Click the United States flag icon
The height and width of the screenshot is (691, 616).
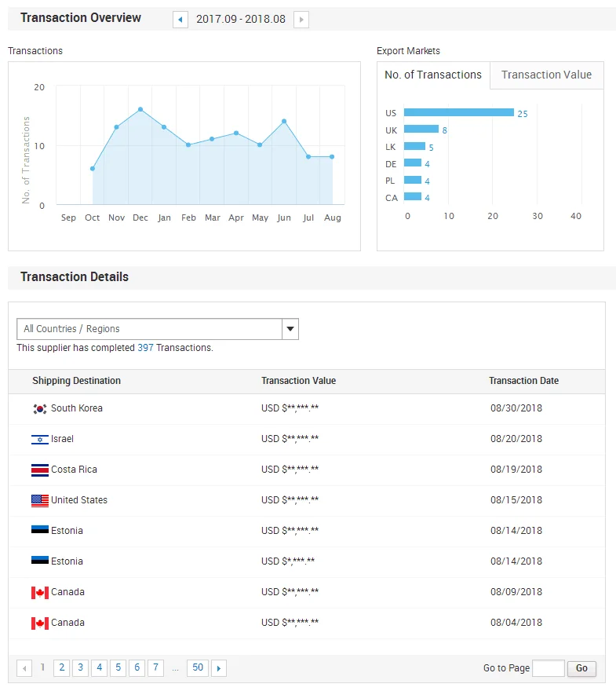click(x=40, y=501)
